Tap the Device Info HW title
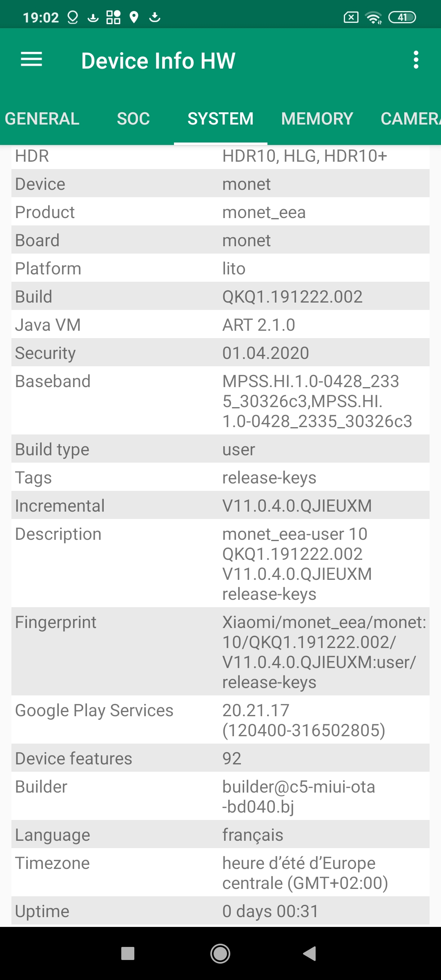 click(158, 61)
